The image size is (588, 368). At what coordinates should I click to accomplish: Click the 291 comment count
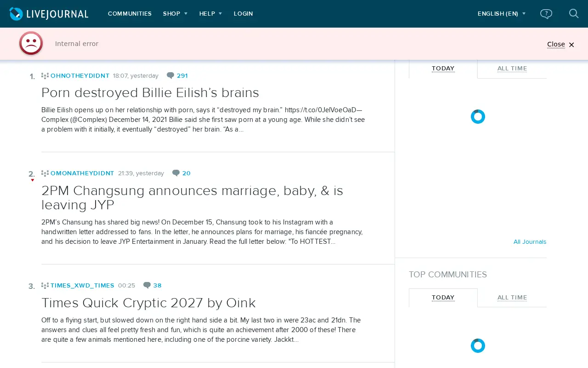[182, 76]
